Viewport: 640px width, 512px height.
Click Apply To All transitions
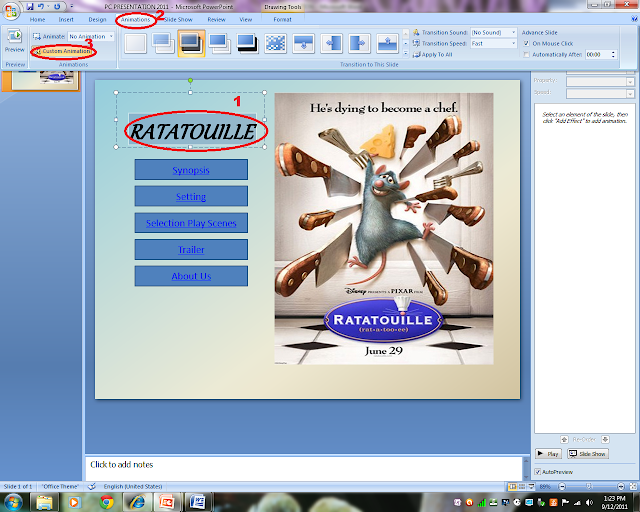[433, 54]
